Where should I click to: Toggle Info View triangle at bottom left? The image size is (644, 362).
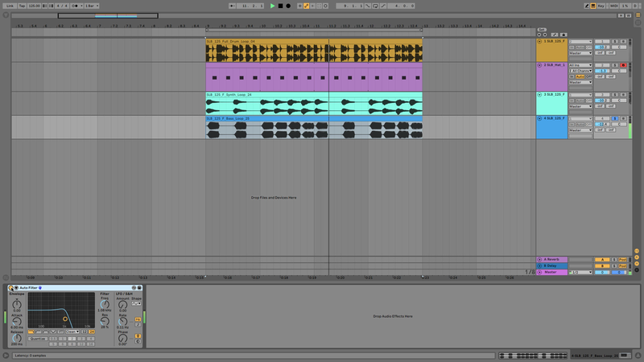6,356
